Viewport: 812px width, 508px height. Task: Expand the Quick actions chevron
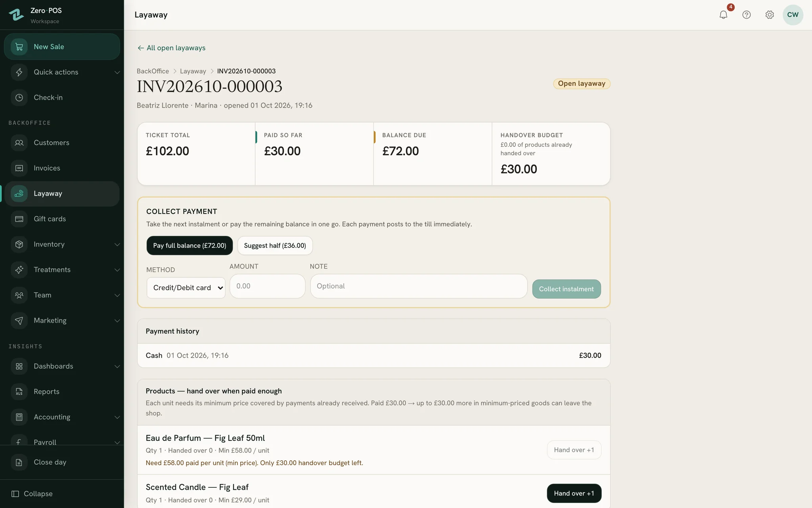pos(117,72)
